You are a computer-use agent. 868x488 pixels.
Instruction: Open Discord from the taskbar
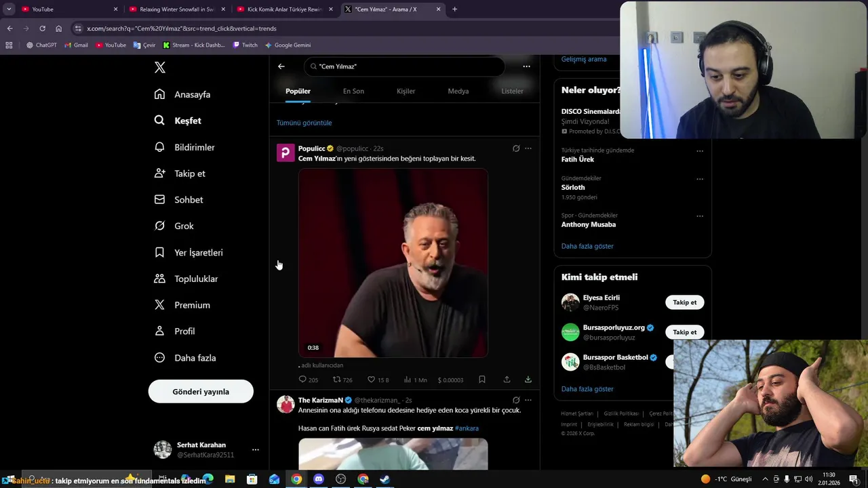click(x=319, y=479)
